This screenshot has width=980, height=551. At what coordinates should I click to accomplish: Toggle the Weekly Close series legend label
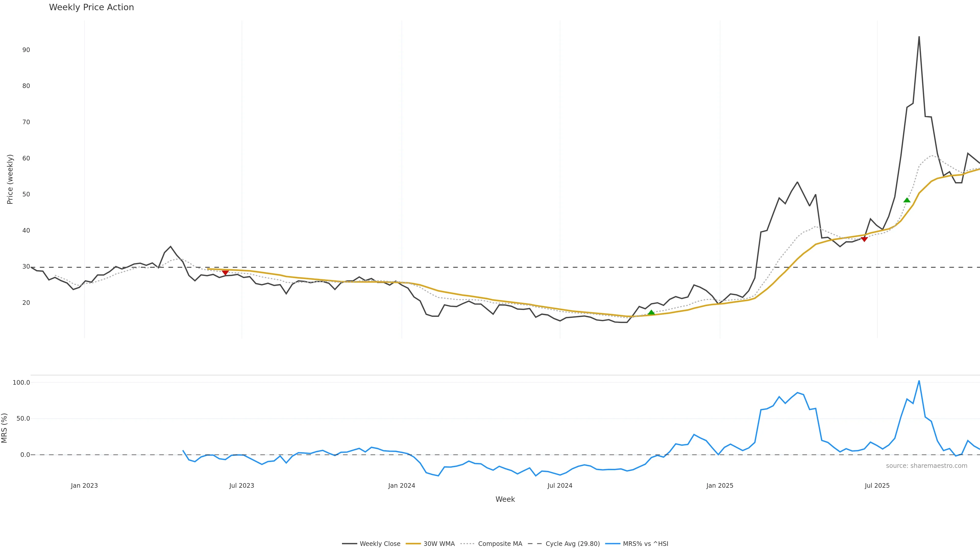380,544
